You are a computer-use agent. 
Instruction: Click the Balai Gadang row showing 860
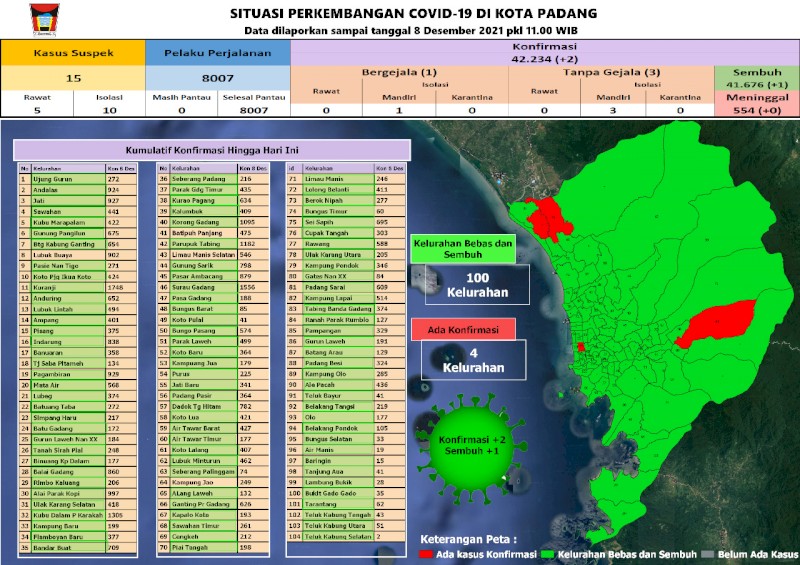[78, 472]
